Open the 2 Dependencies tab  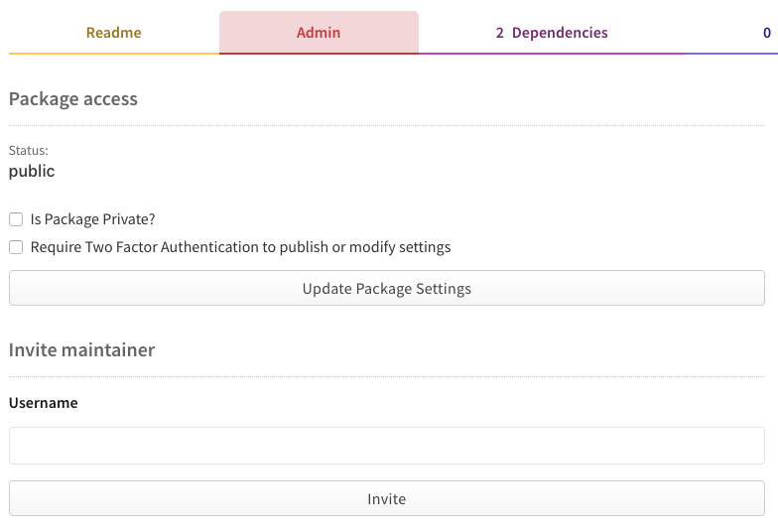click(552, 33)
